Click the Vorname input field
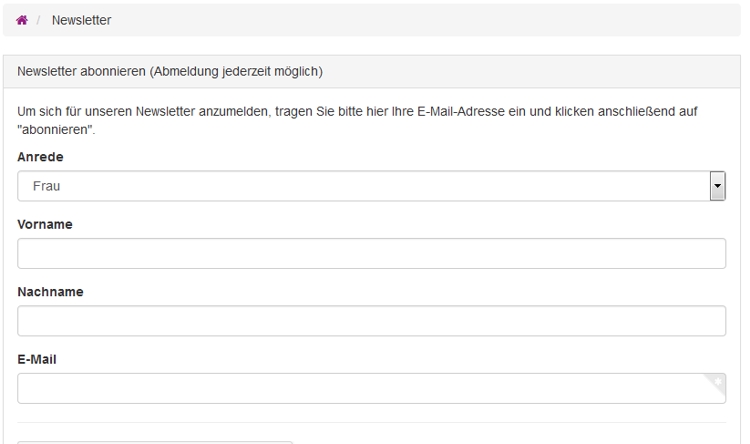Screen dimensions: 750x444 coord(371,254)
